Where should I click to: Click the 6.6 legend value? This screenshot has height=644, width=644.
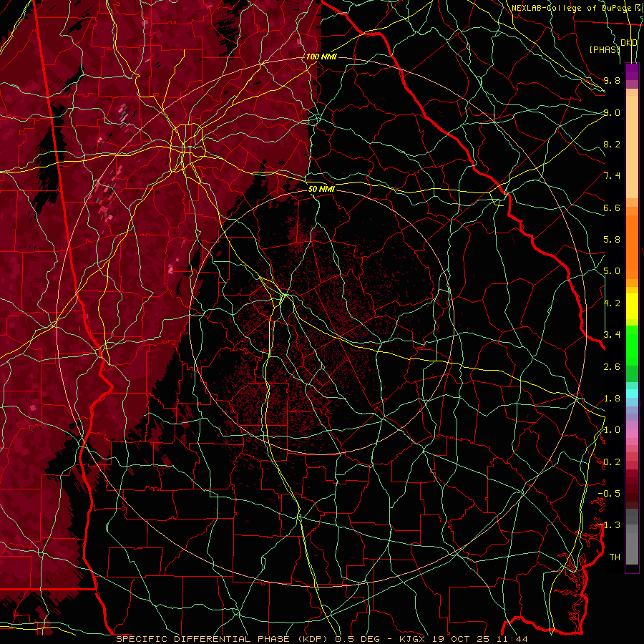(x=612, y=208)
